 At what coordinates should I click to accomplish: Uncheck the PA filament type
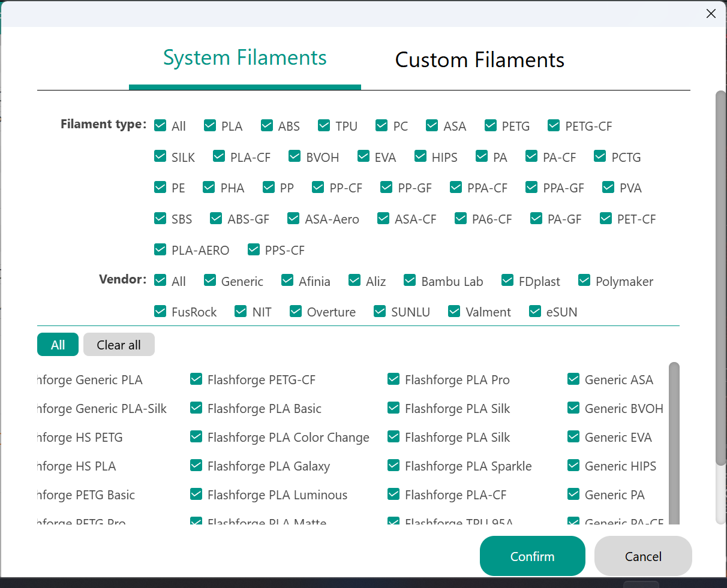[x=482, y=156]
